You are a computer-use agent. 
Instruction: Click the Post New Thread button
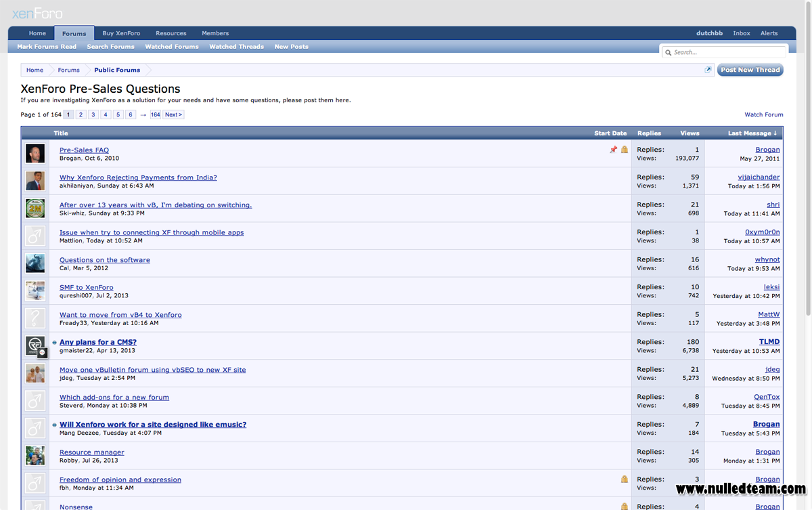click(750, 70)
